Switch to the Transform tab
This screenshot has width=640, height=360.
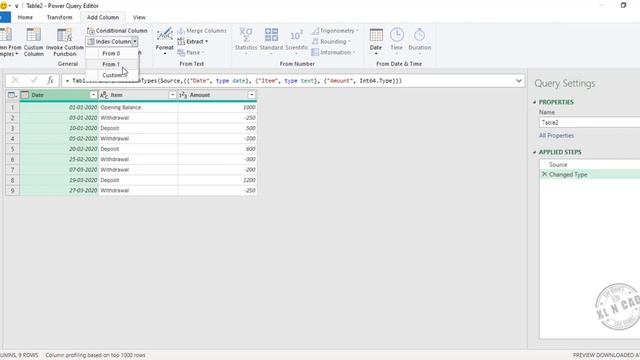pos(60,18)
